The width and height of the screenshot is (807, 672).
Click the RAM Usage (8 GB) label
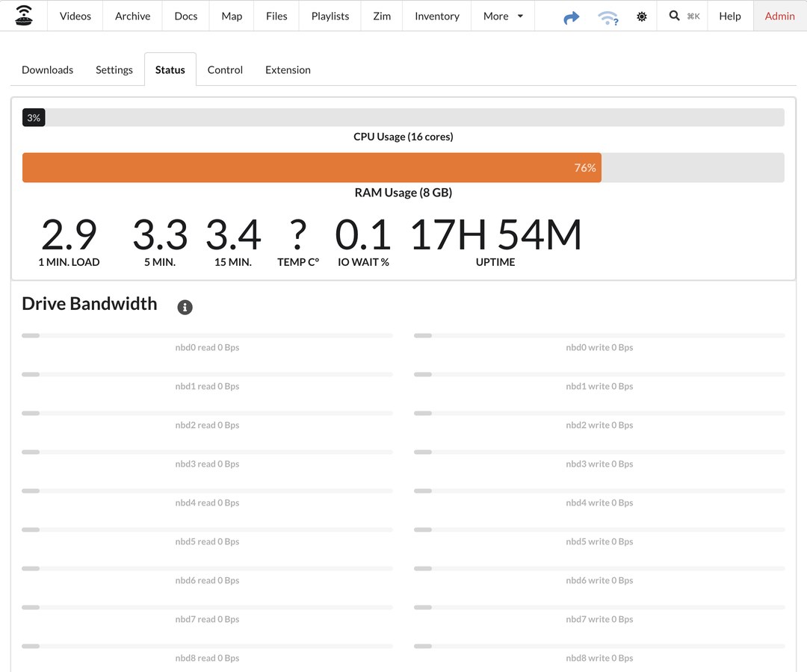coord(403,193)
